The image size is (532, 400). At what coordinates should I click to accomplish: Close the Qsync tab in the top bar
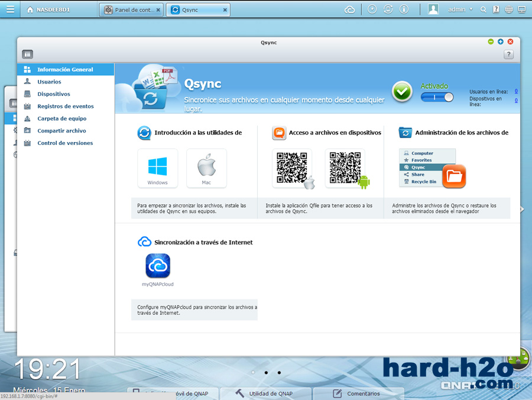pyautogui.click(x=225, y=10)
